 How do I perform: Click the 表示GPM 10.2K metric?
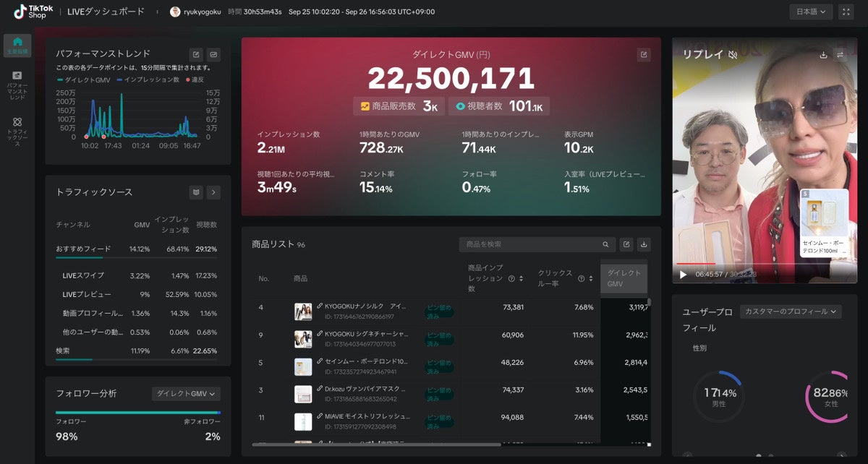(579, 142)
